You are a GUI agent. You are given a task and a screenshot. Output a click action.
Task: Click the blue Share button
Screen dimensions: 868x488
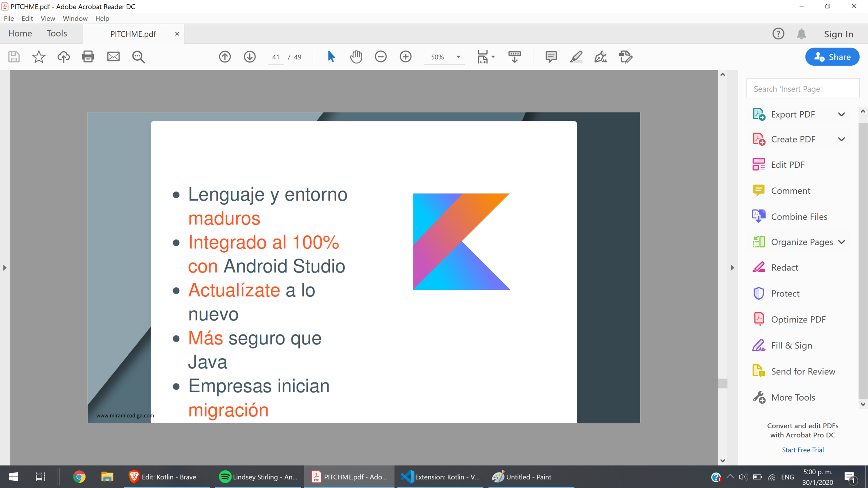pyautogui.click(x=832, y=57)
